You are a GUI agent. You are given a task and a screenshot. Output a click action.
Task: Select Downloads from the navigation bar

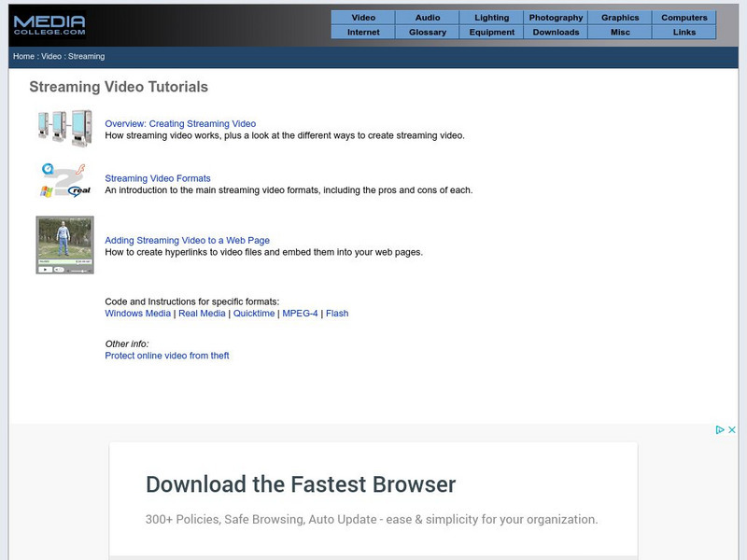[x=557, y=31]
